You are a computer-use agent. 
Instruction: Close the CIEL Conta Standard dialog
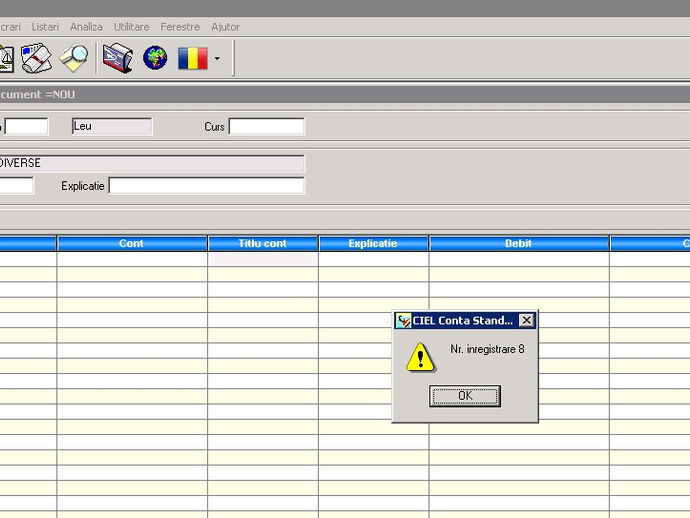click(x=526, y=320)
